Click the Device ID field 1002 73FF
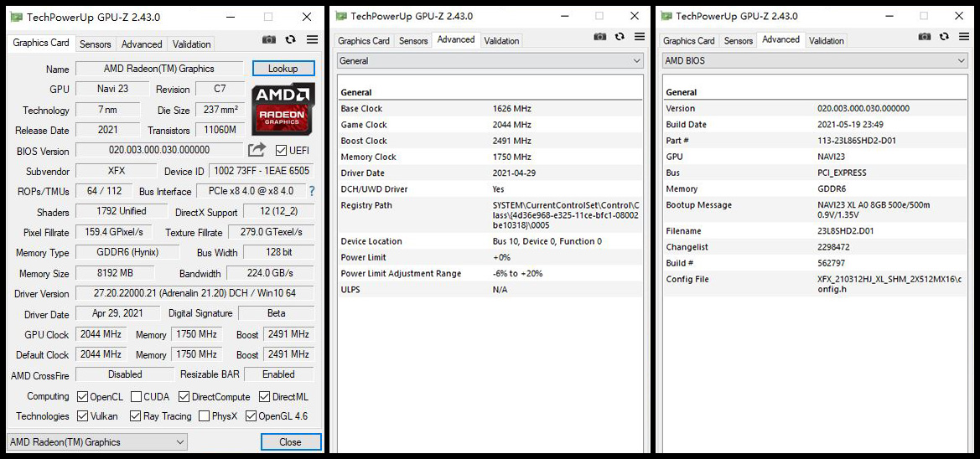The width and height of the screenshot is (980, 459). (x=262, y=171)
